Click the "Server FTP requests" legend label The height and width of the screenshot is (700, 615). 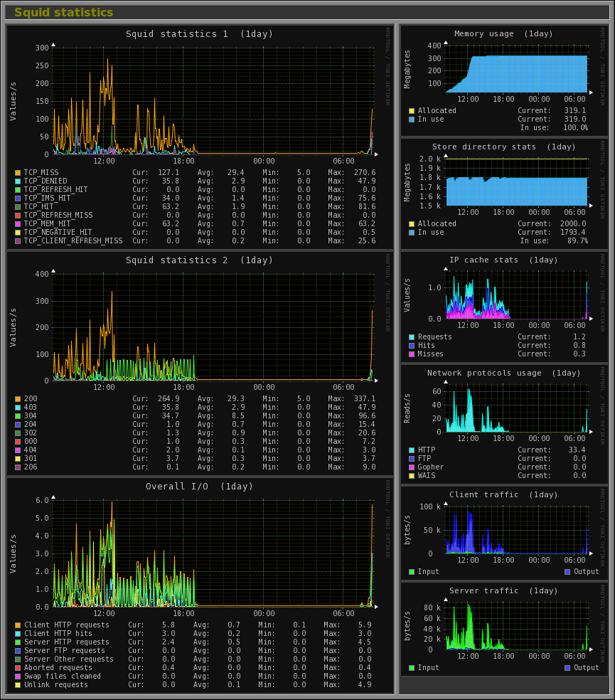click(65, 650)
